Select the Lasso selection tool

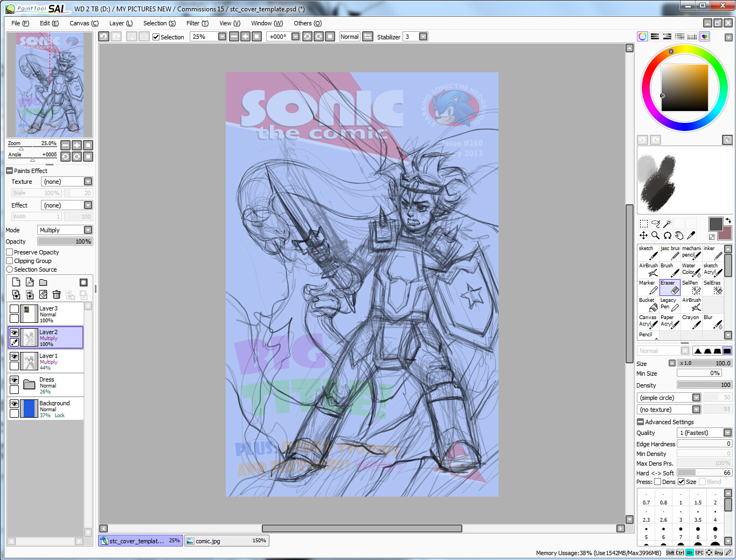pyautogui.click(x=655, y=224)
